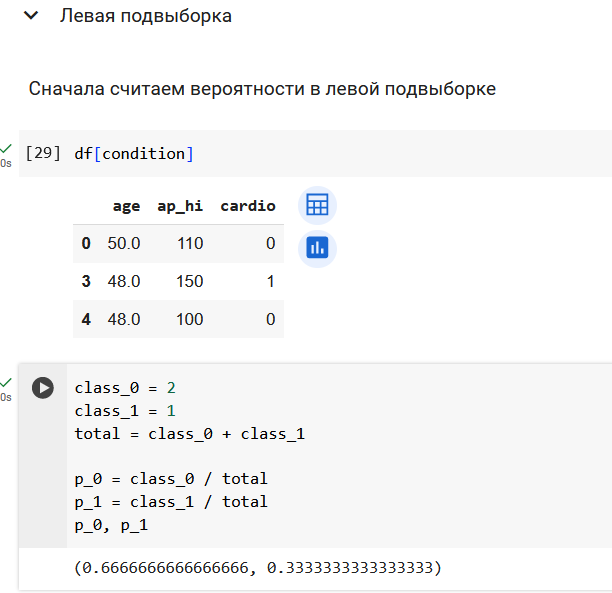Screen dimensions: 612x593
Task: Select the age column header
Action: point(126,206)
